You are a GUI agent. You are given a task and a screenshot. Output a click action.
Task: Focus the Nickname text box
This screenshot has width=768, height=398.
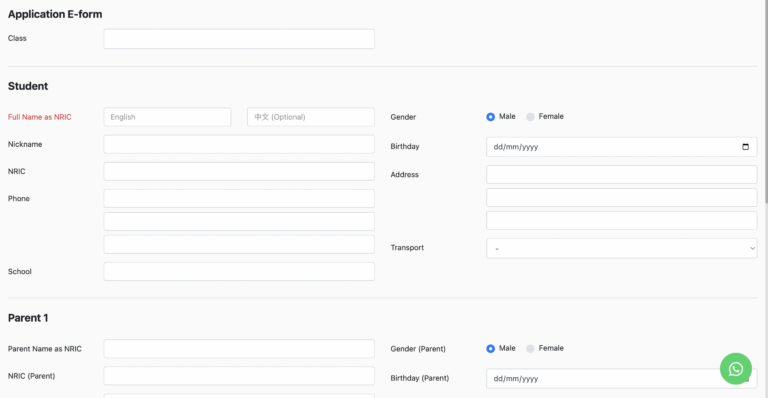[239, 144]
